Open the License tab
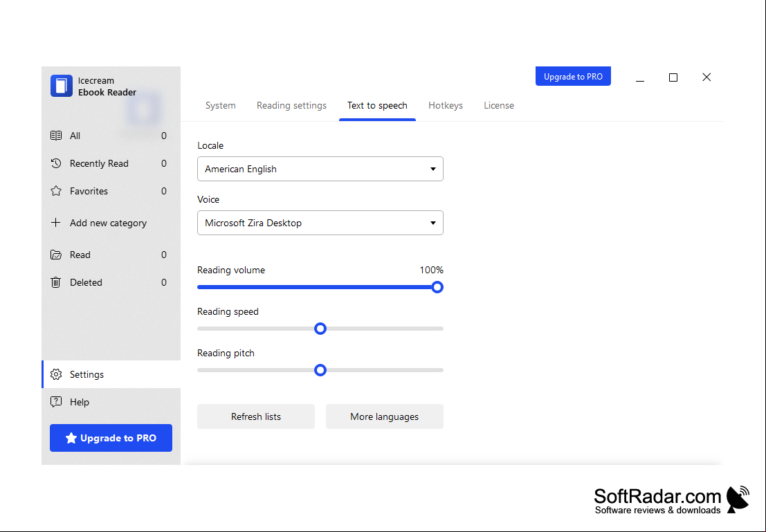The width and height of the screenshot is (766, 532). click(x=499, y=106)
